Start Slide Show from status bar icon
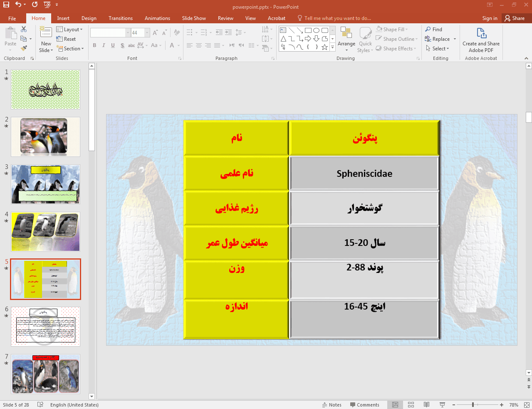532x409 pixels. (x=442, y=405)
